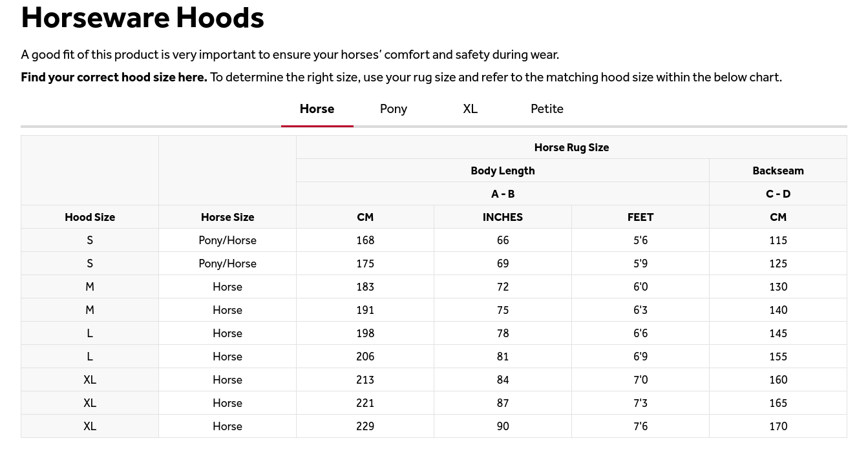Click the Backseam header cell
The image size is (868, 467).
(x=778, y=171)
